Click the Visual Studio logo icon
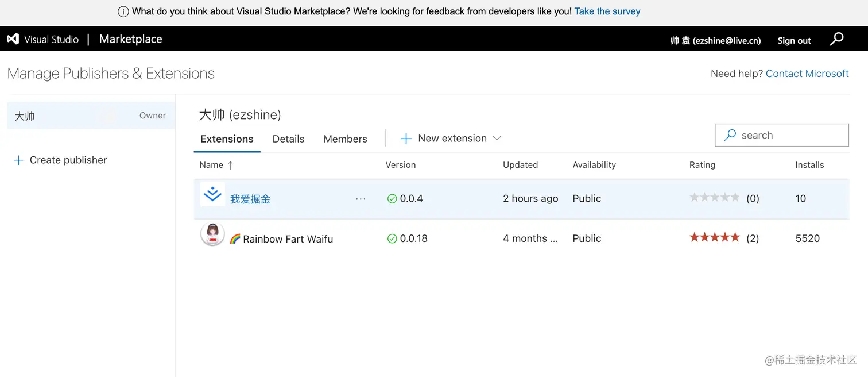 [13, 39]
